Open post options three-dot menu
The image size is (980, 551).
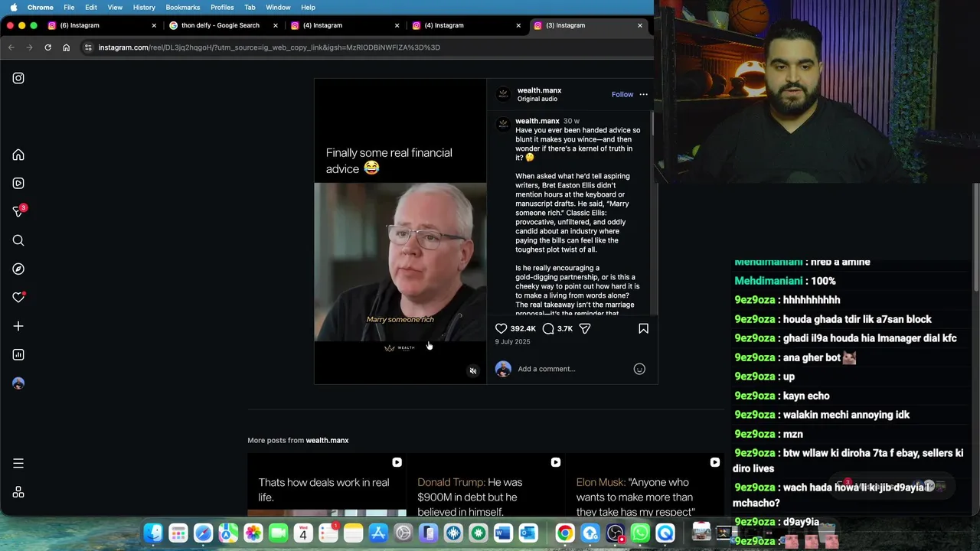pos(643,95)
